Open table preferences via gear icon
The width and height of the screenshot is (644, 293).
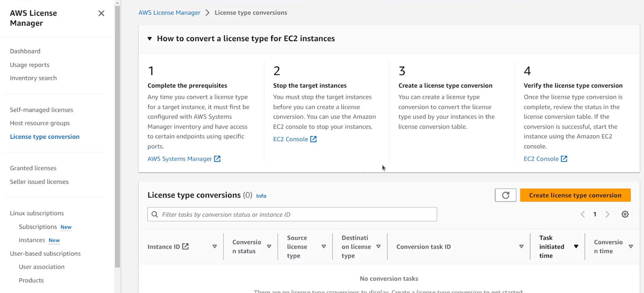(x=625, y=214)
